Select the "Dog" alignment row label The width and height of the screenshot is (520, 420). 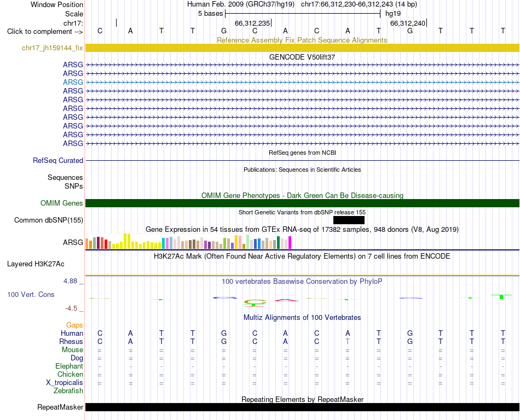77,358
